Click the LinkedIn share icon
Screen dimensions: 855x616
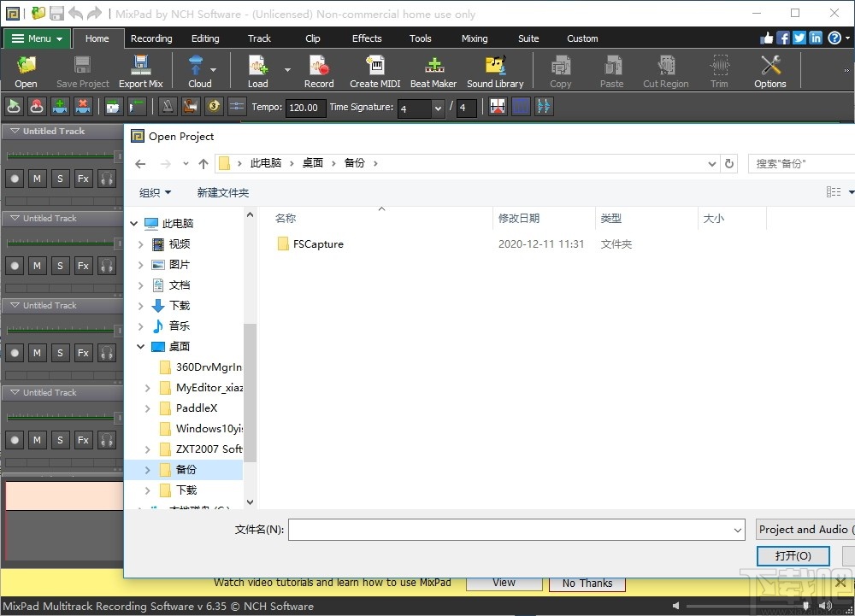816,38
